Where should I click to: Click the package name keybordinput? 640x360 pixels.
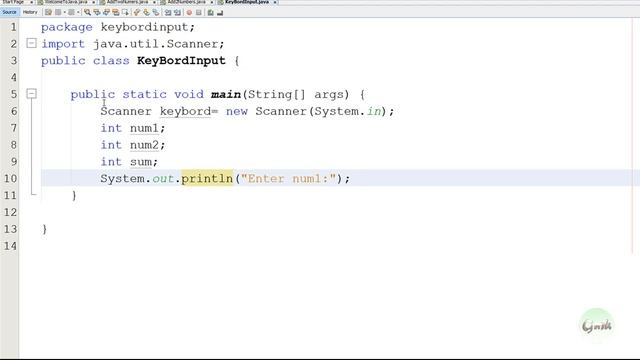(x=144, y=27)
